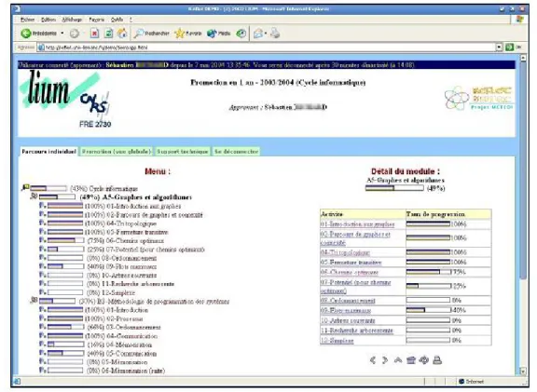Select the Parcours individuel tab
Screen dimensions: 537x392
[48, 151]
